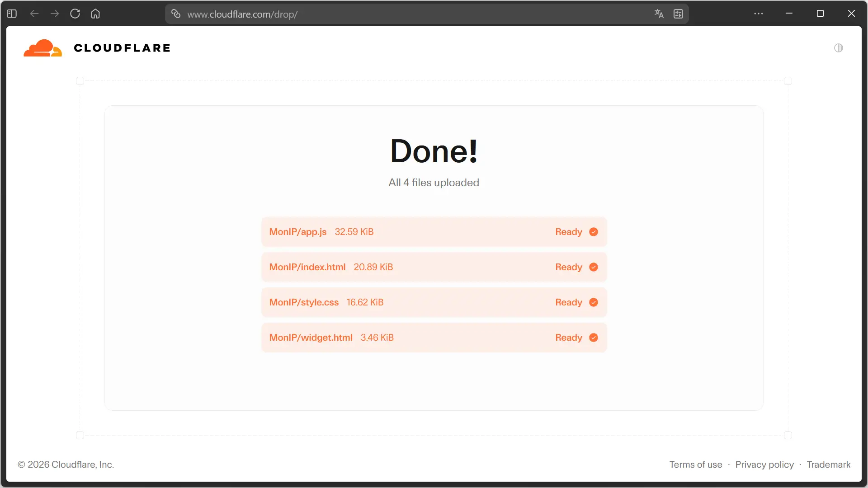This screenshot has height=488, width=868.
Task: Click the checkmark icon for style.css
Action: click(594, 302)
